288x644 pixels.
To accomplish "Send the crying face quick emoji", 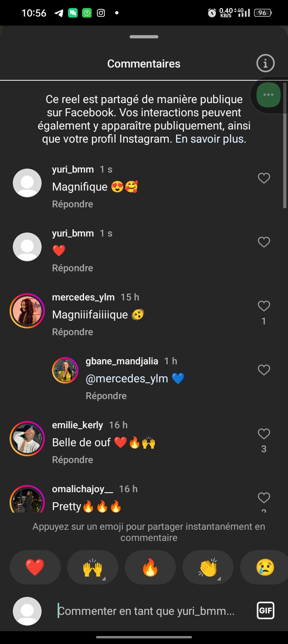I will (265, 567).
